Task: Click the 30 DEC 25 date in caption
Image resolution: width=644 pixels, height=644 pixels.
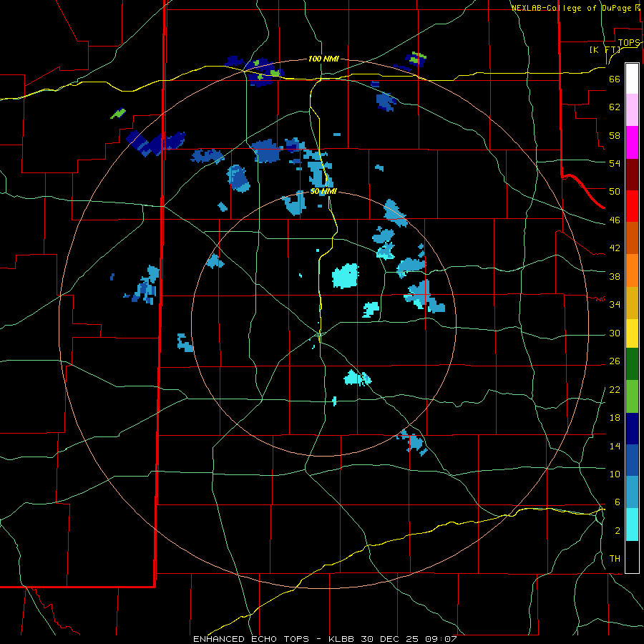Action: [x=390, y=639]
